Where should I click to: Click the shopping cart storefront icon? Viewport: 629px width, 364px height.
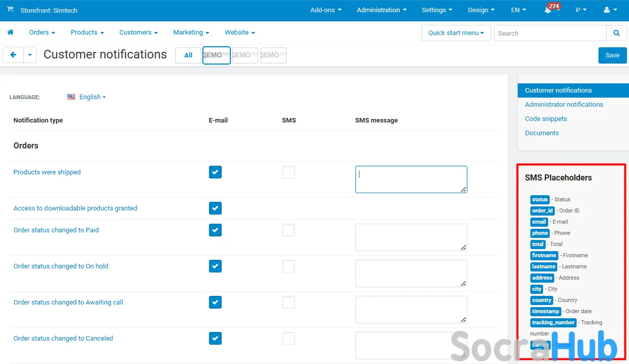pyautogui.click(x=10, y=10)
